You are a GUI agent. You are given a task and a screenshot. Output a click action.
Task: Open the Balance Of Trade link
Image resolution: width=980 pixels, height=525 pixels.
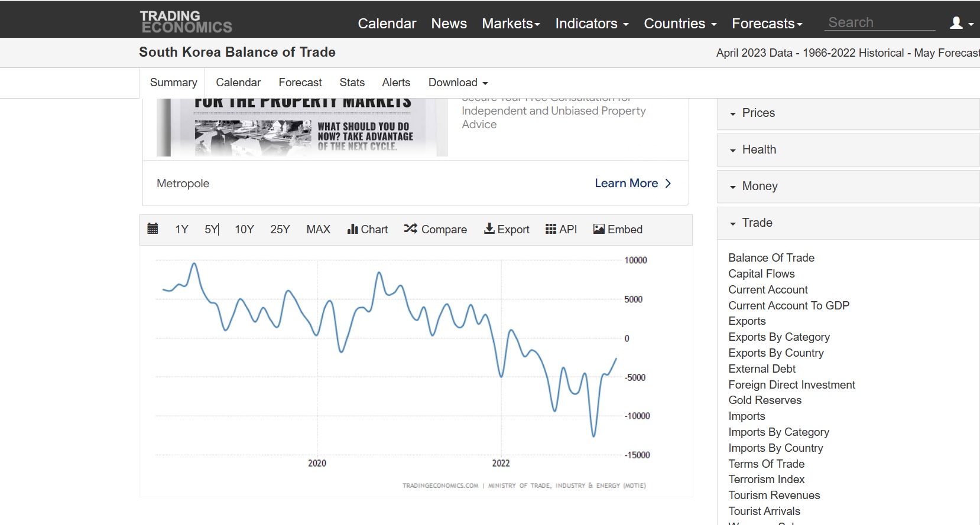pyautogui.click(x=771, y=258)
